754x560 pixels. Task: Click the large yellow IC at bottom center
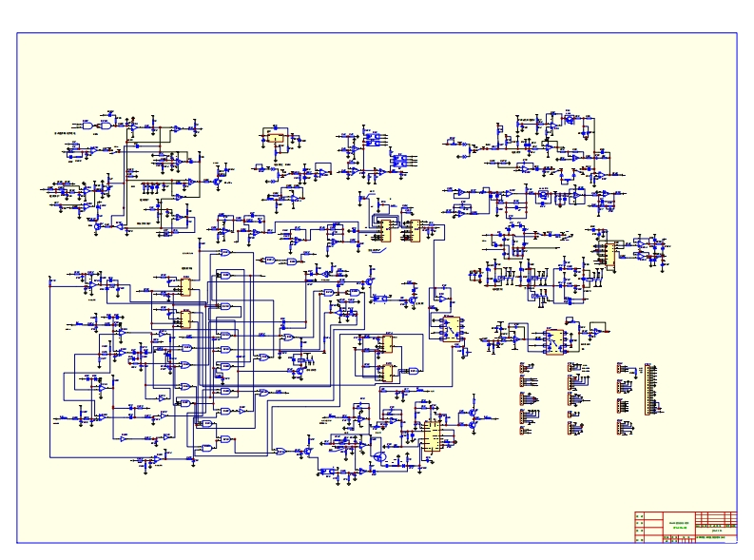click(x=431, y=435)
